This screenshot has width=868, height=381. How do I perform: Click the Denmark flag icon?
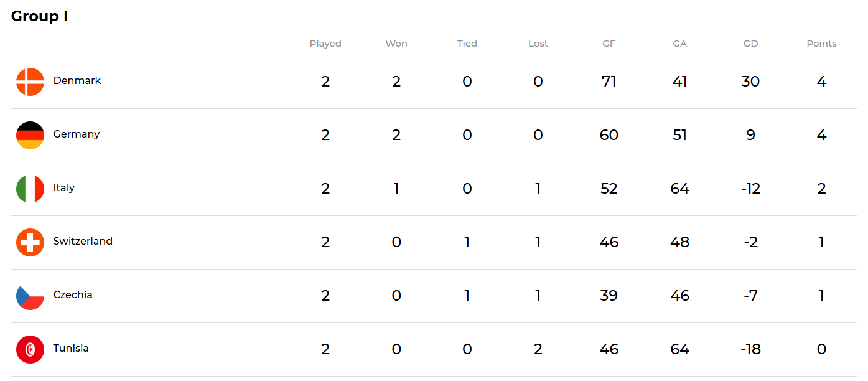pyautogui.click(x=30, y=82)
